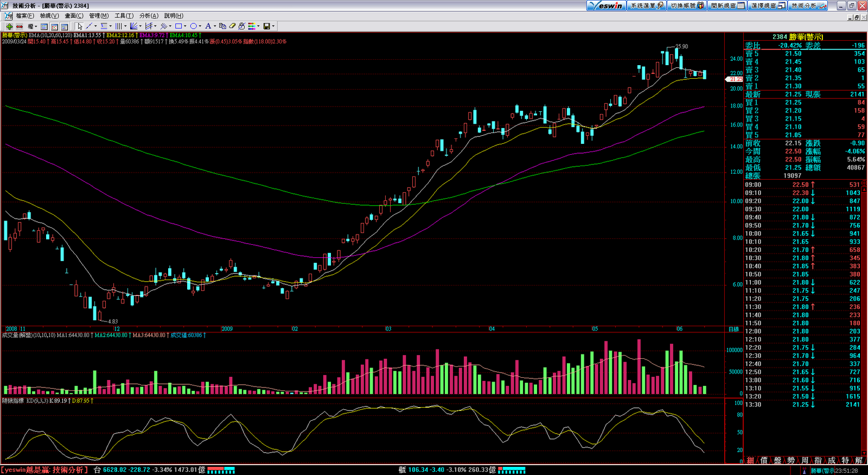Click the 技術分析 button in title bar

tap(807, 5)
